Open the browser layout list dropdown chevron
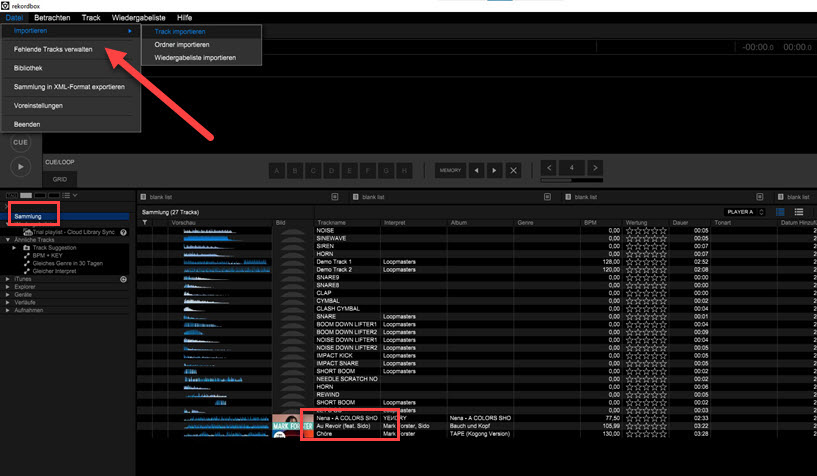 click(x=76, y=195)
